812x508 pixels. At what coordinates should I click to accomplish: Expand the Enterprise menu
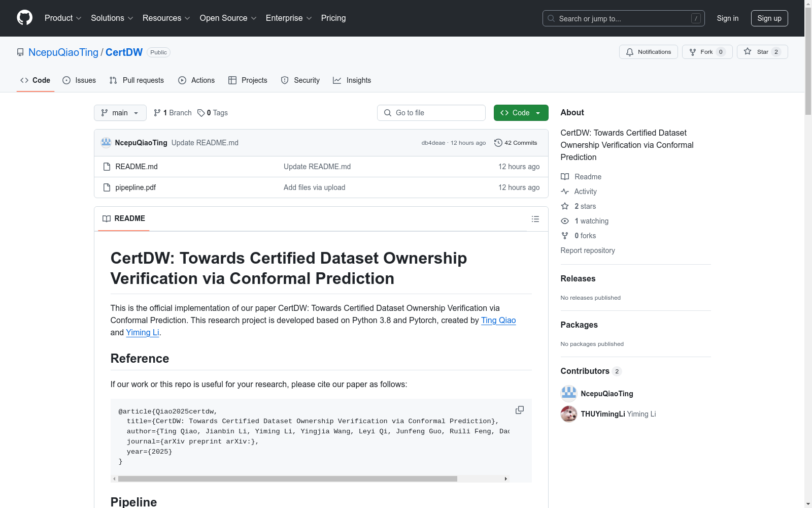[x=289, y=18]
